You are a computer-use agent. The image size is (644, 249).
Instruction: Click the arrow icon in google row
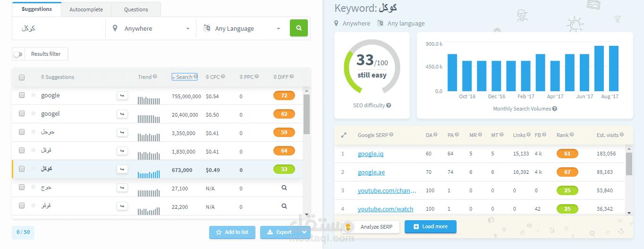[122, 95]
